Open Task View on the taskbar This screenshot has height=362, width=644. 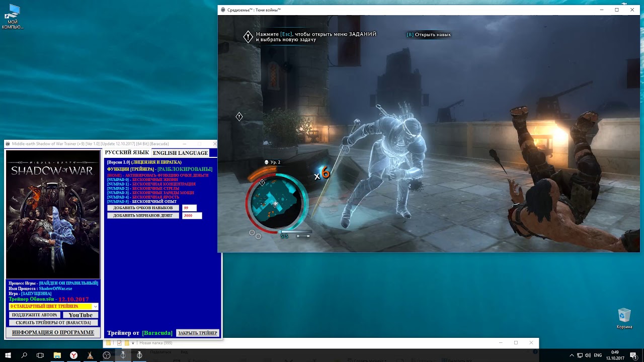pos(40,355)
